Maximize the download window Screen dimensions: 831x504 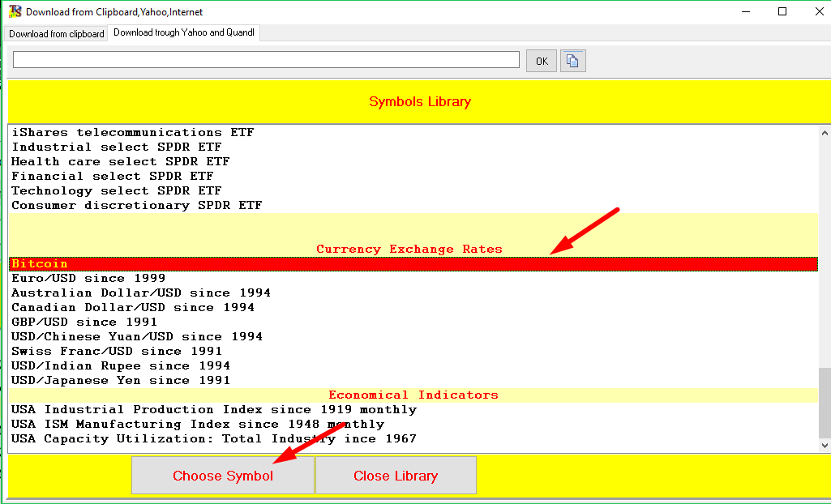pos(782,11)
